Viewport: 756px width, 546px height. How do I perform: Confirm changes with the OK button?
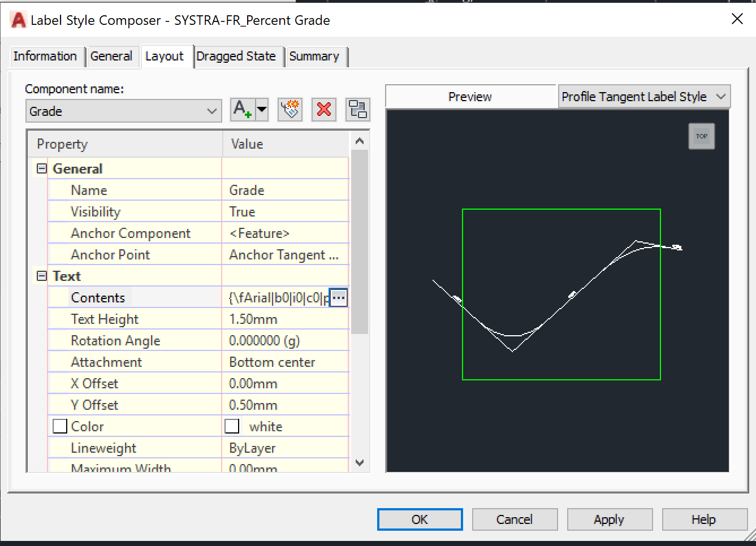click(x=420, y=519)
